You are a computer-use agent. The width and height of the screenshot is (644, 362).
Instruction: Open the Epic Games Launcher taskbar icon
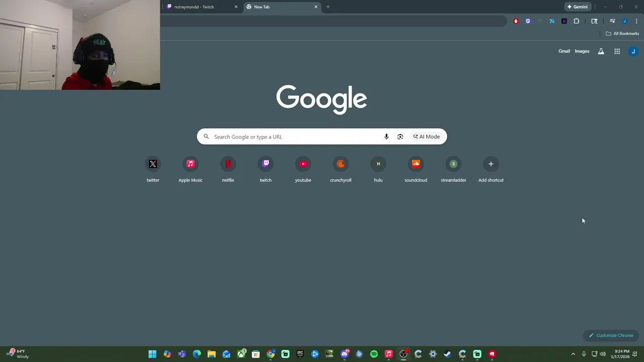pos(300,354)
